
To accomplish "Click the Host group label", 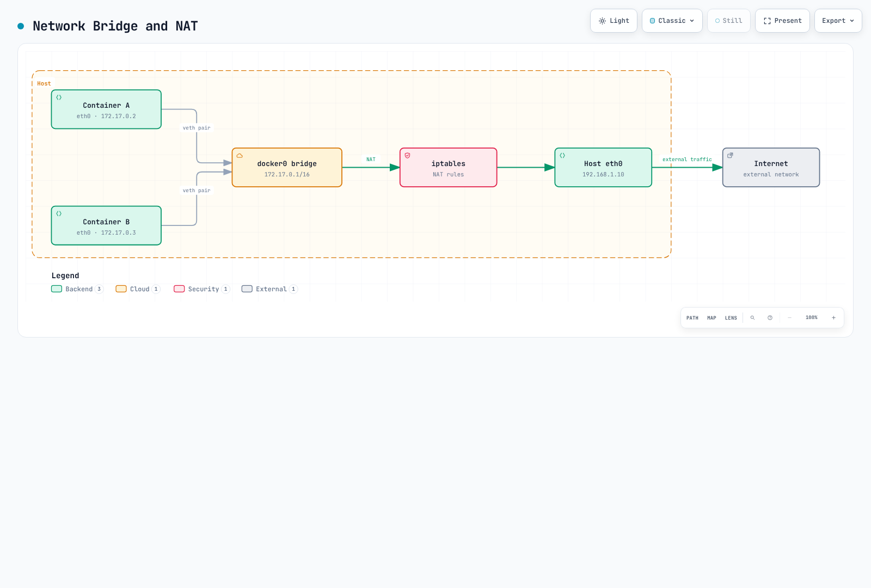I will pos(44,84).
